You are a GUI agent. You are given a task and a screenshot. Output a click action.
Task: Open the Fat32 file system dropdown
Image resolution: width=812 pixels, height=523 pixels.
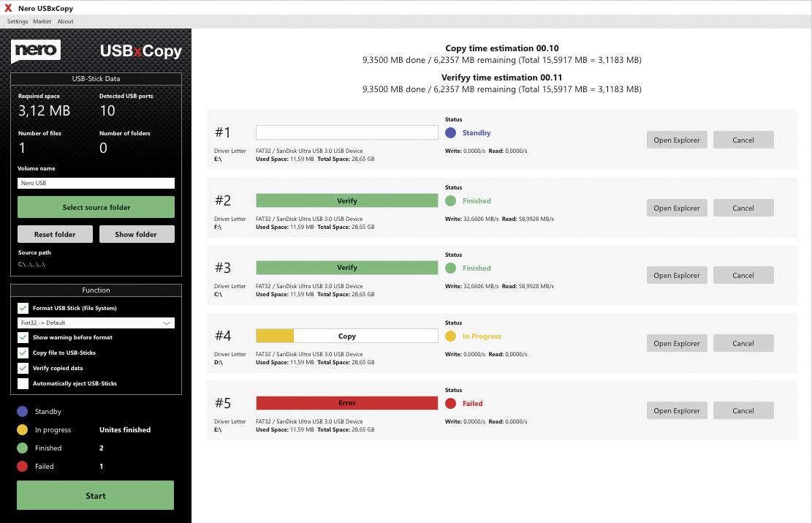point(96,323)
